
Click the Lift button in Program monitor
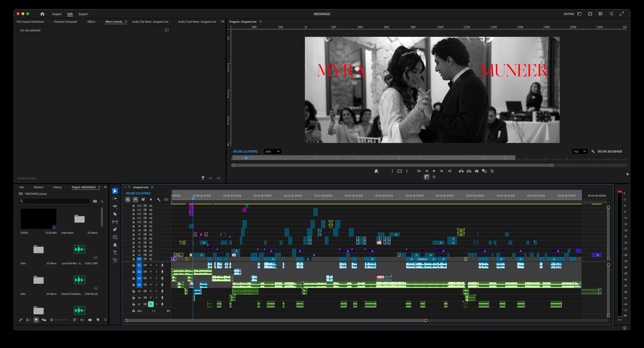point(461,171)
